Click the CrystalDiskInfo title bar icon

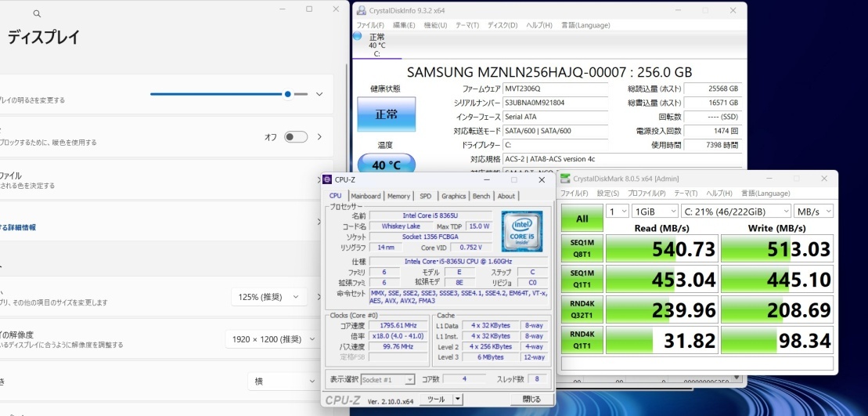click(360, 10)
